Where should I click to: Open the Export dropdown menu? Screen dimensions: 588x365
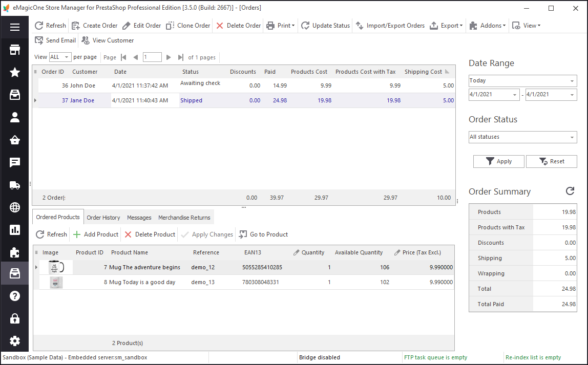446,26
